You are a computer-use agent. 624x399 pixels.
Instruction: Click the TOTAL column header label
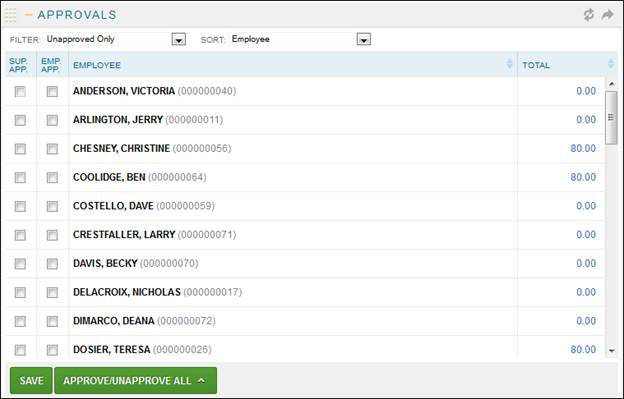(536, 65)
